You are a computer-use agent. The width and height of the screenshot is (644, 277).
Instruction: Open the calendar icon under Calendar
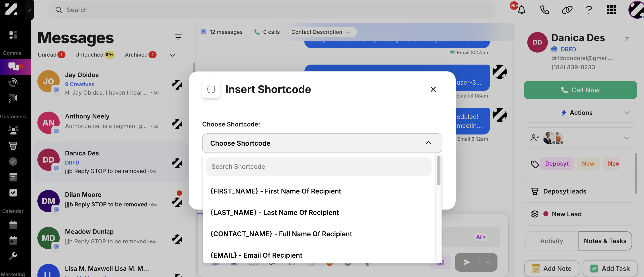click(13, 225)
